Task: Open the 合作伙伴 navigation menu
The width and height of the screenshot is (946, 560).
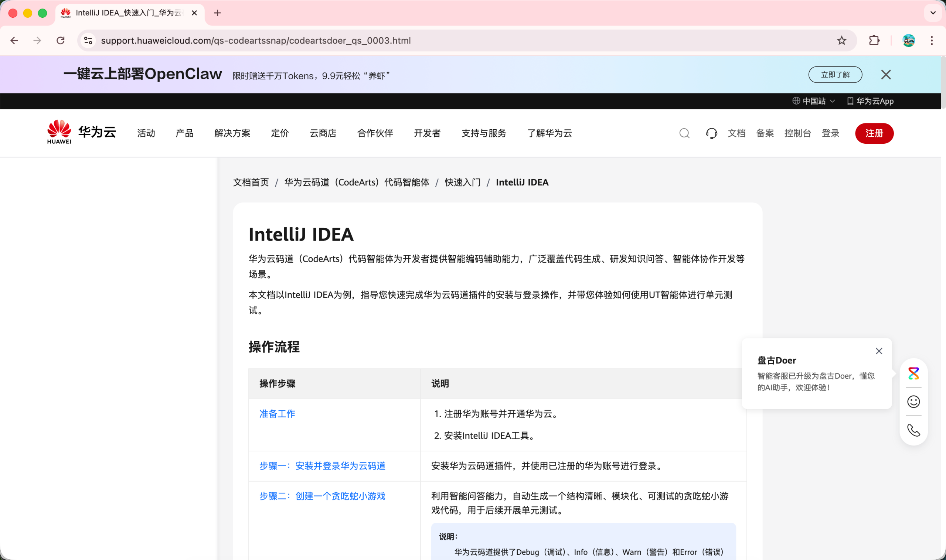Action: pyautogui.click(x=375, y=133)
